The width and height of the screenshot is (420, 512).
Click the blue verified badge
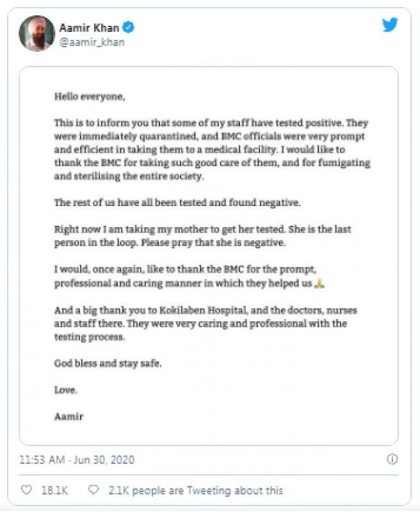click(x=128, y=28)
